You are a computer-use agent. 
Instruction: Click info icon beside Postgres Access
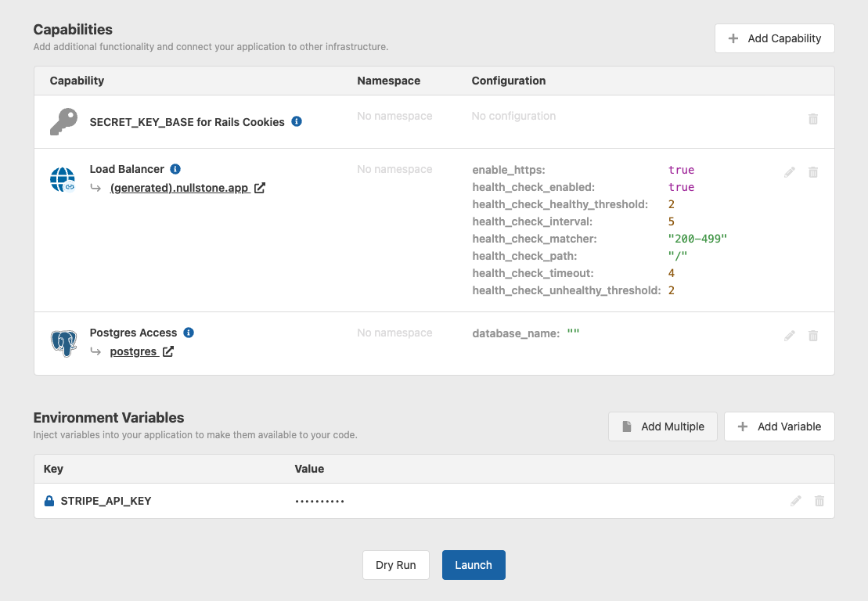189,333
